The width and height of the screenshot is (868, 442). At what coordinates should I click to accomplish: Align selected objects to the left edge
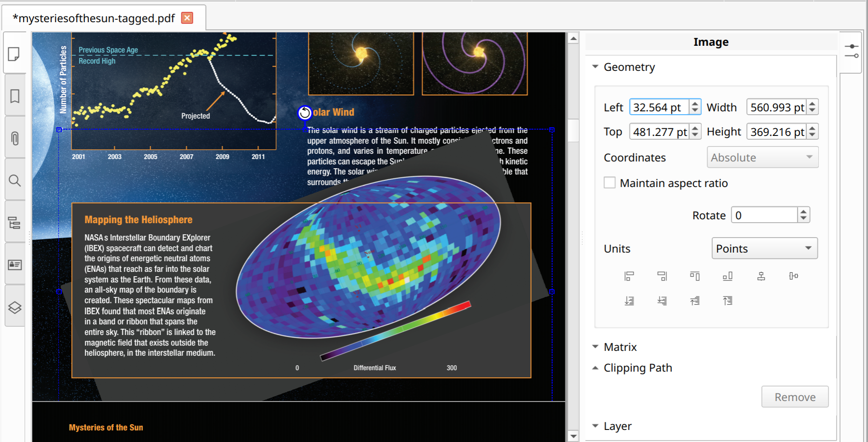pyautogui.click(x=629, y=276)
